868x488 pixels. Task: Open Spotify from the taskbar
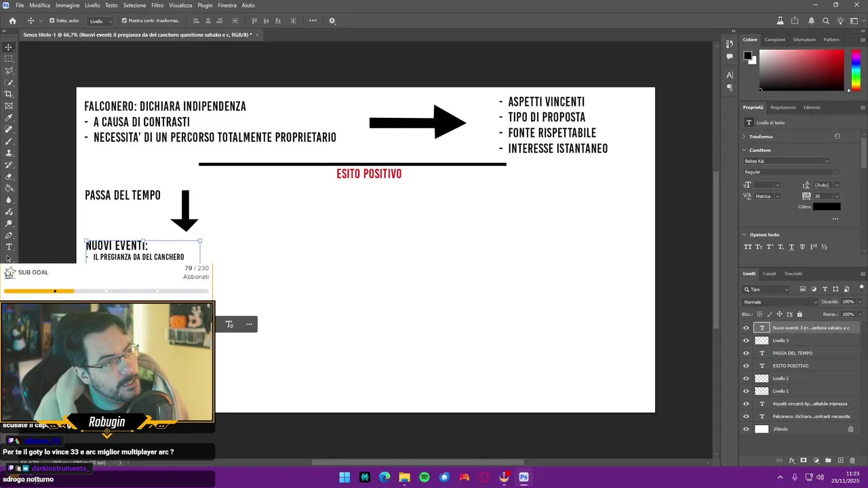point(425,477)
